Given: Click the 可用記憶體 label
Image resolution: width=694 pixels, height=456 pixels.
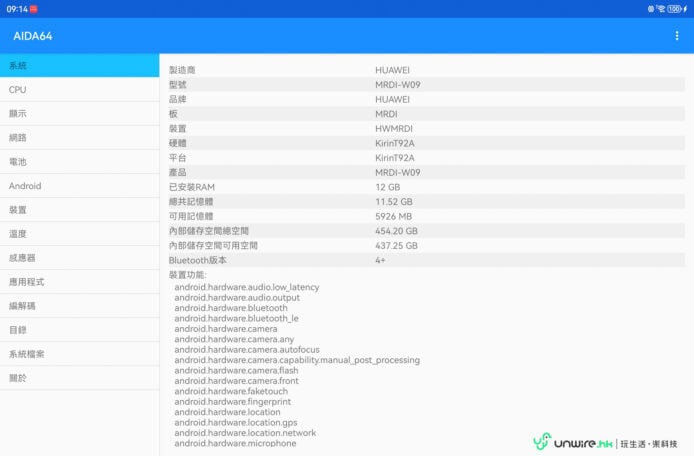Looking at the screenshot, I should [191, 216].
